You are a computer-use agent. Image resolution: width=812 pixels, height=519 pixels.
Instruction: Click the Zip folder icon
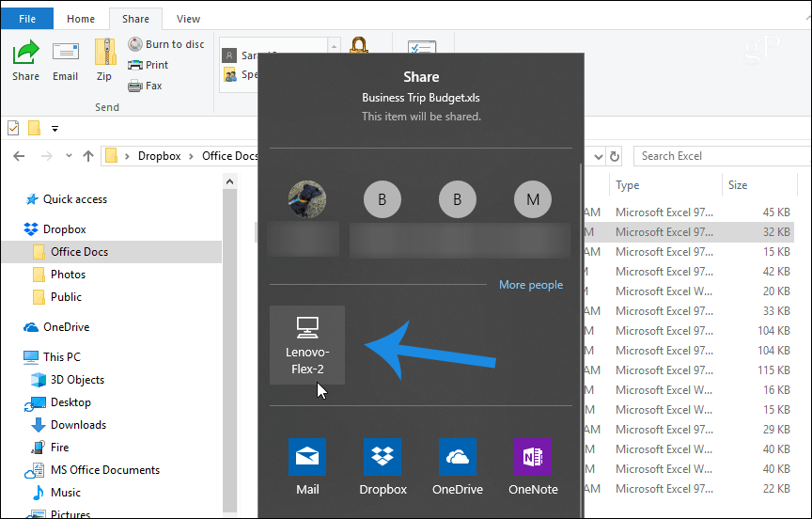pos(104,53)
